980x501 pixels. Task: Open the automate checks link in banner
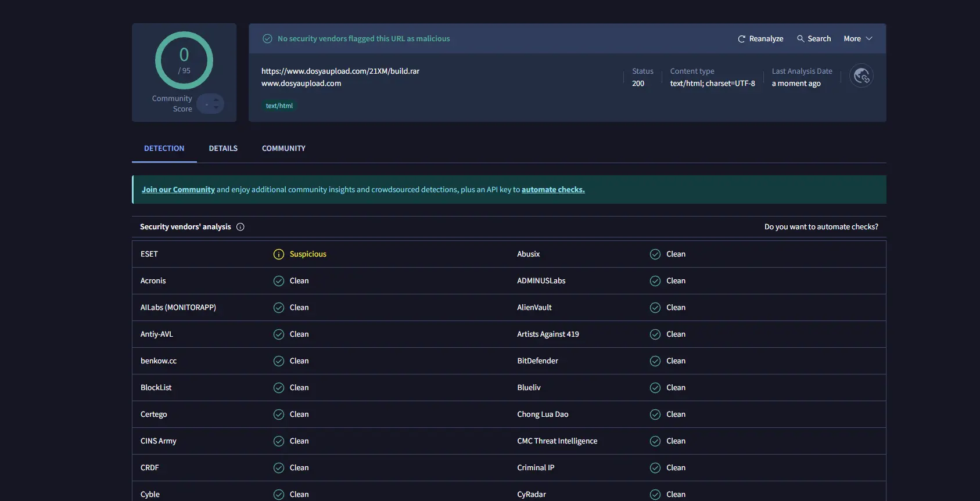click(x=552, y=190)
